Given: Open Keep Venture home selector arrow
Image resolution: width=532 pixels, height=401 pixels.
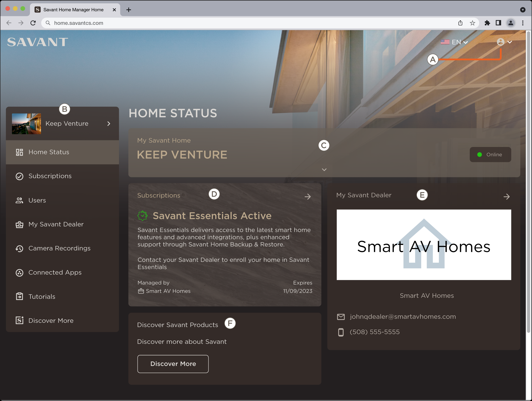Looking at the screenshot, I should (x=109, y=124).
